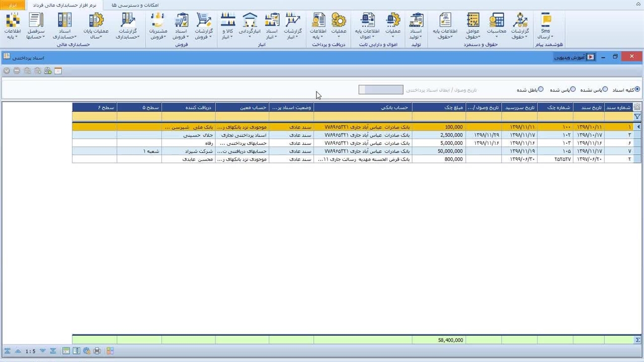This screenshot has width=644, height=362.
Task: Click the sum sigma icon in footer row
Action: [637, 340]
